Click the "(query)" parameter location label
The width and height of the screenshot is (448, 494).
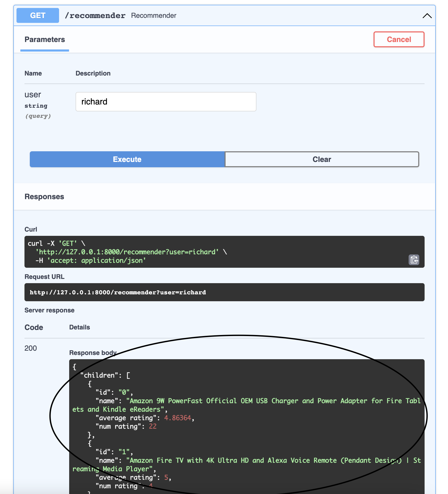38,116
